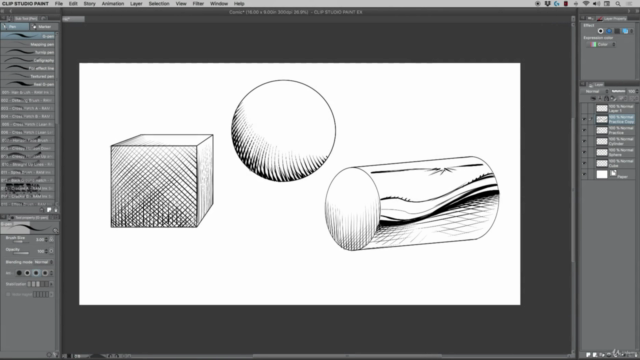Select the 003 Cross Hatch A brush
Viewport: 640px width, 360px height.
[28, 108]
